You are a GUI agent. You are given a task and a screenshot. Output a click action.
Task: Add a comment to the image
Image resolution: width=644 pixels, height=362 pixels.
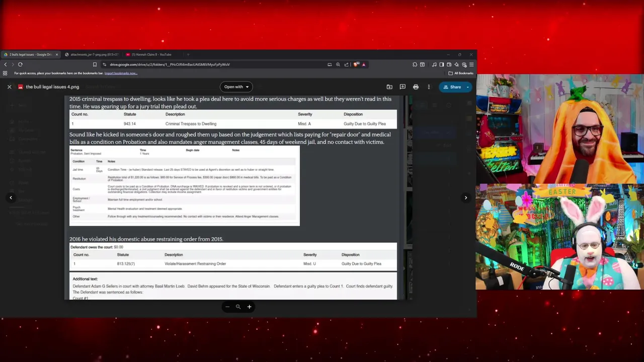coord(403,87)
